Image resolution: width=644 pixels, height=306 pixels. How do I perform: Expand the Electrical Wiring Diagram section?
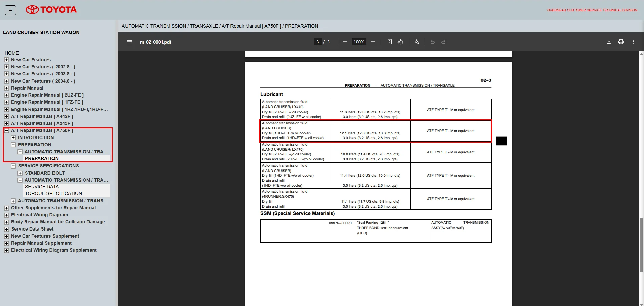point(6,215)
